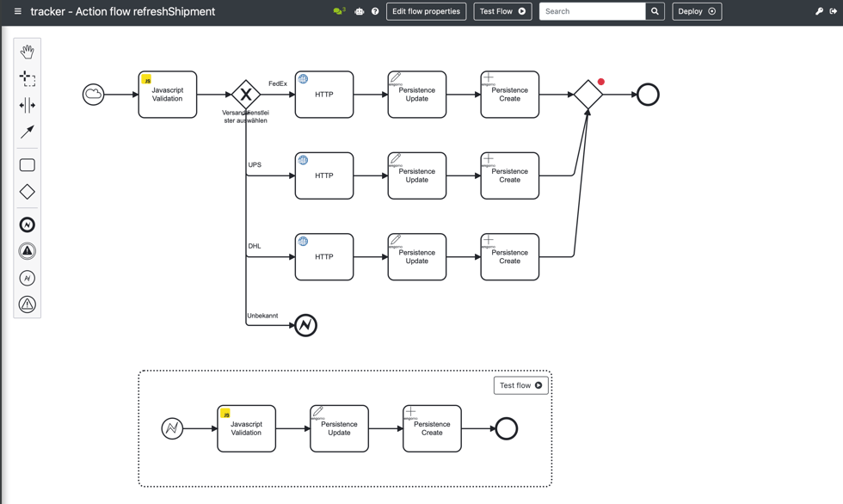
Task: Click the robot assistant icon
Action: 360,11
